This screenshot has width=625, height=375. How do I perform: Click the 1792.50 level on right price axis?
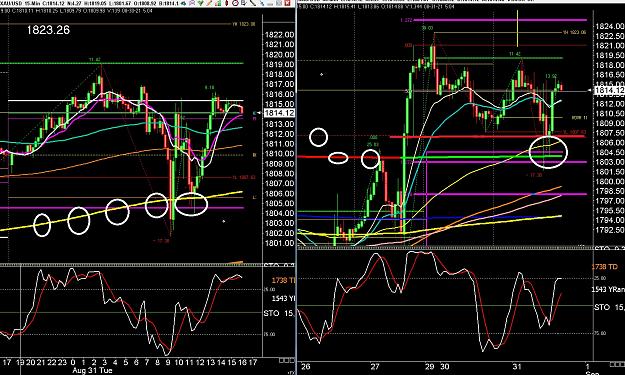coord(609,230)
